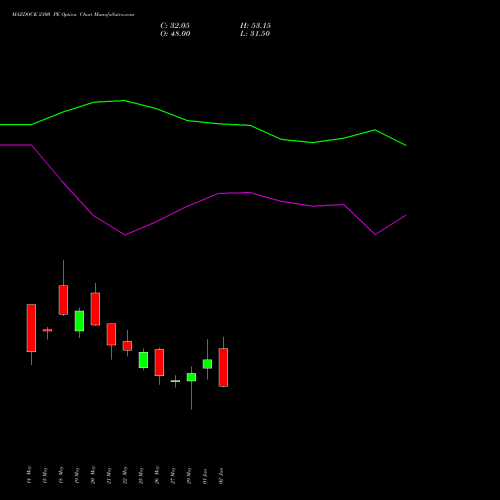Click the 29 May date label
This screenshot has width=500, height=500.
[189, 475]
